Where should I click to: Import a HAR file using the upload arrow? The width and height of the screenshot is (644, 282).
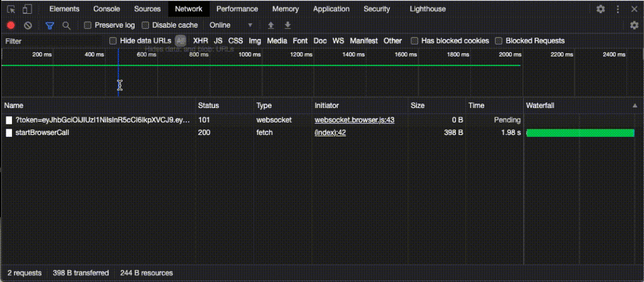tap(270, 25)
